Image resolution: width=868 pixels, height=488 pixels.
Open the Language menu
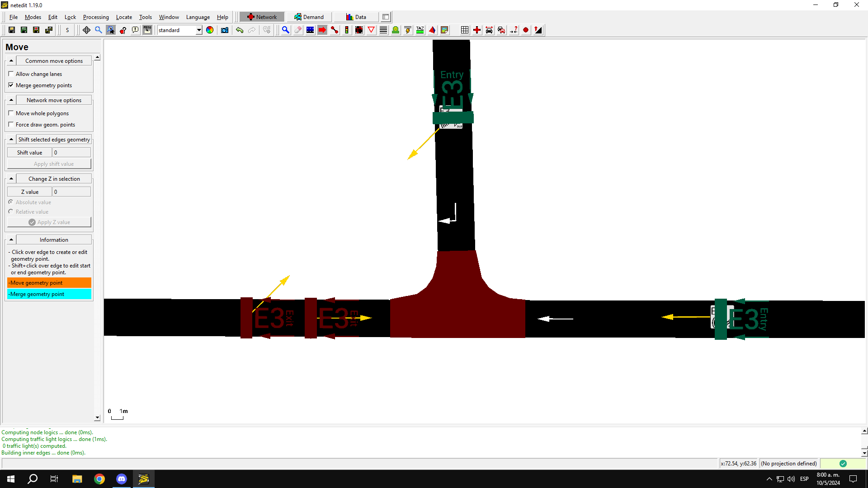coord(198,17)
